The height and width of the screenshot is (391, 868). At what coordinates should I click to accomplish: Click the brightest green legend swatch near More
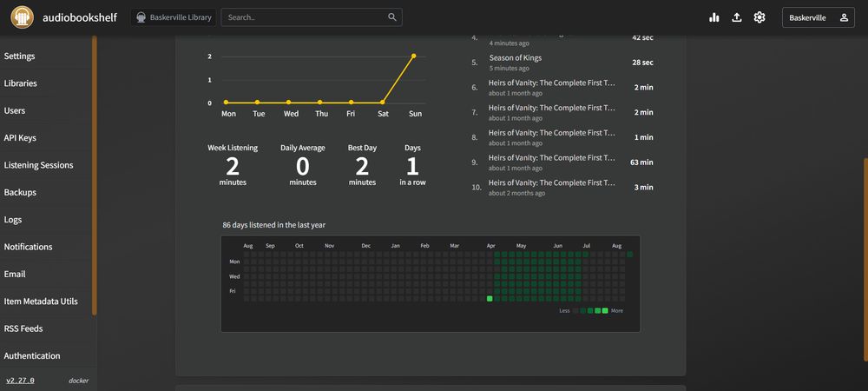(605, 311)
